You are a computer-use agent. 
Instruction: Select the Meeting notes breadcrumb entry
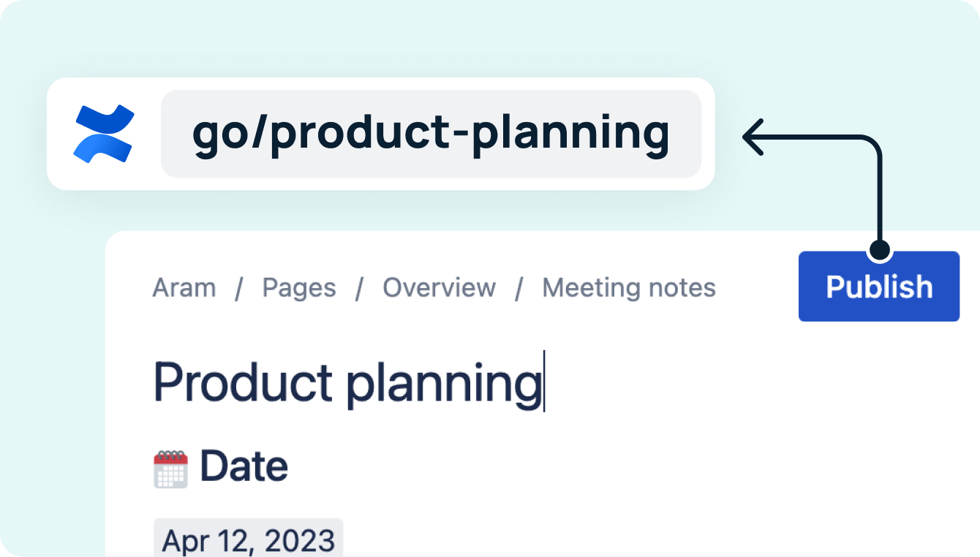(627, 287)
